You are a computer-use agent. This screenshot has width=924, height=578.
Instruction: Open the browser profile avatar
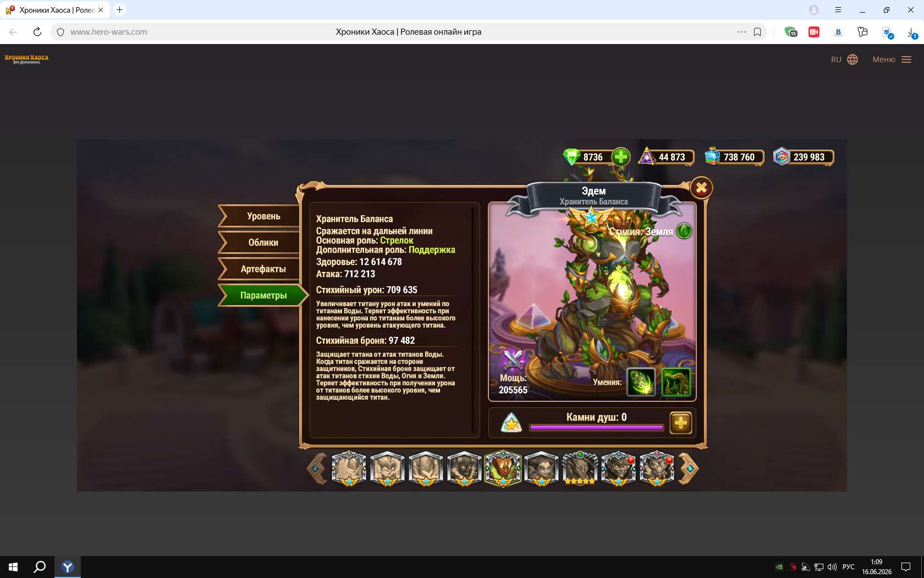(814, 10)
